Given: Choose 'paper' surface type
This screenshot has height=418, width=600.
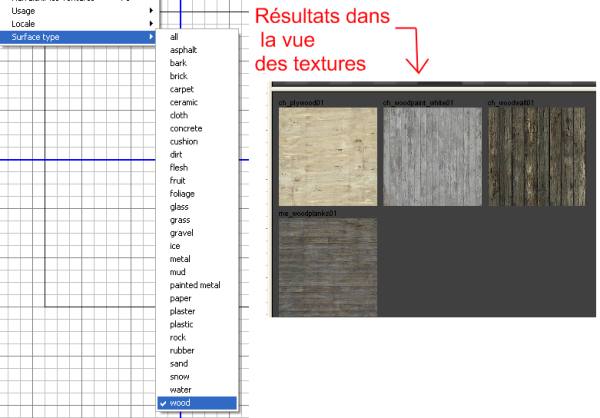Looking at the screenshot, I should pos(197,298).
